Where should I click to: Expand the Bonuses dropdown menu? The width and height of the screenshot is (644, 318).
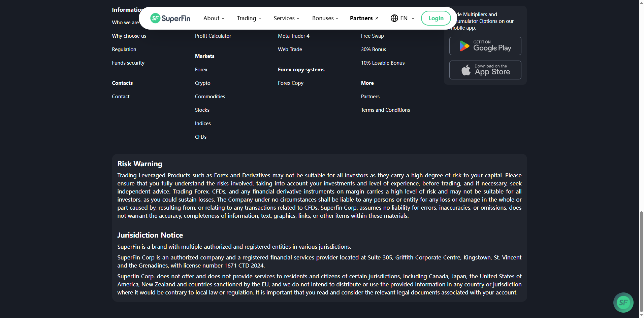(325, 18)
